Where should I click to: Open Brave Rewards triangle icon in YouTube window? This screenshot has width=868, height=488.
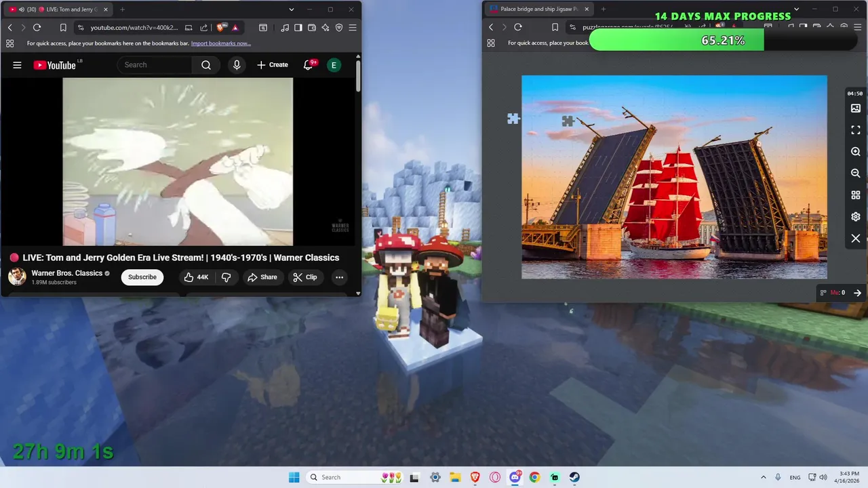[235, 27]
